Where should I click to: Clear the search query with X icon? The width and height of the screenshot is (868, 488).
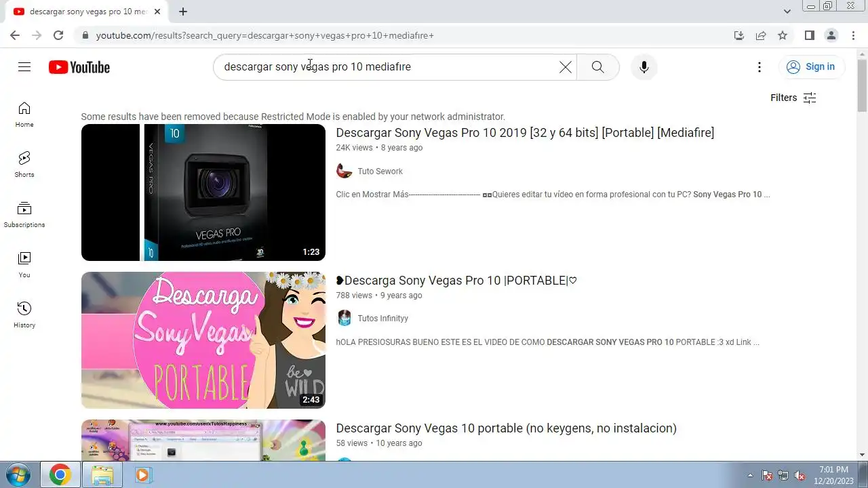tap(565, 66)
